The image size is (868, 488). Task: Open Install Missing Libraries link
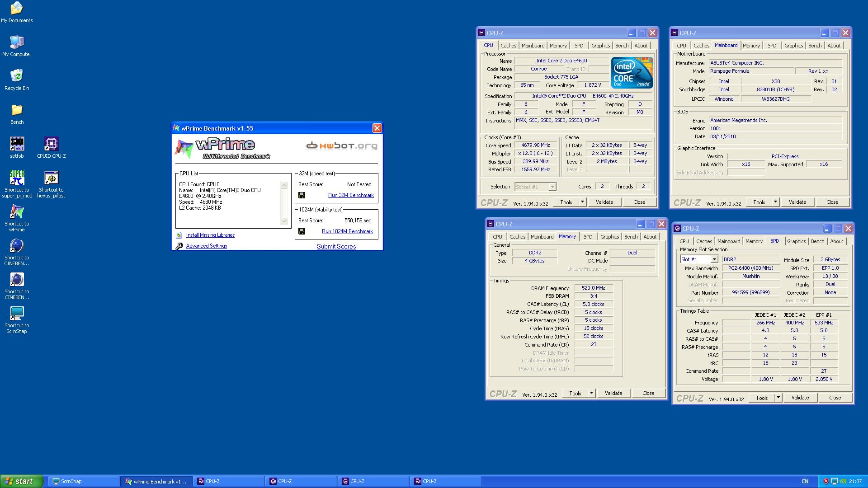(x=210, y=235)
